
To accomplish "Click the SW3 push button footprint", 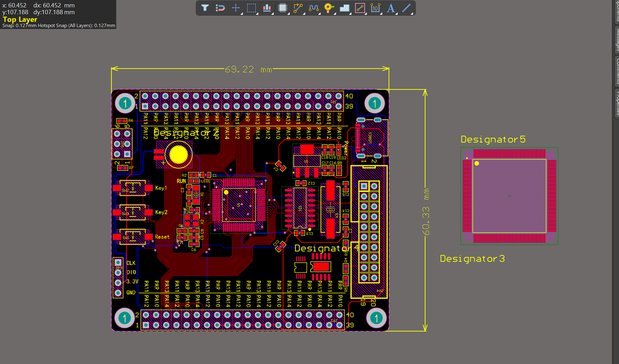I will [x=132, y=212].
